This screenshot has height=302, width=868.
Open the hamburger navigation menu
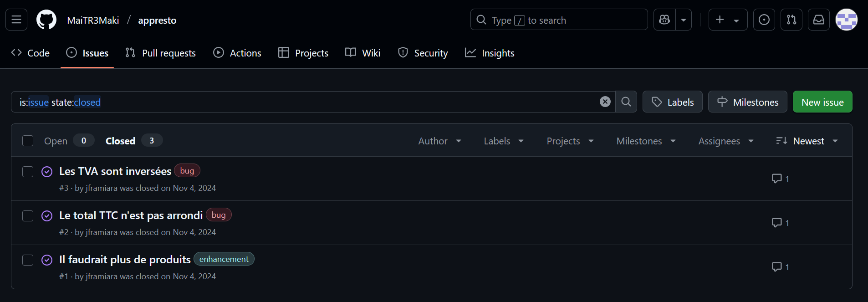tap(16, 20)
